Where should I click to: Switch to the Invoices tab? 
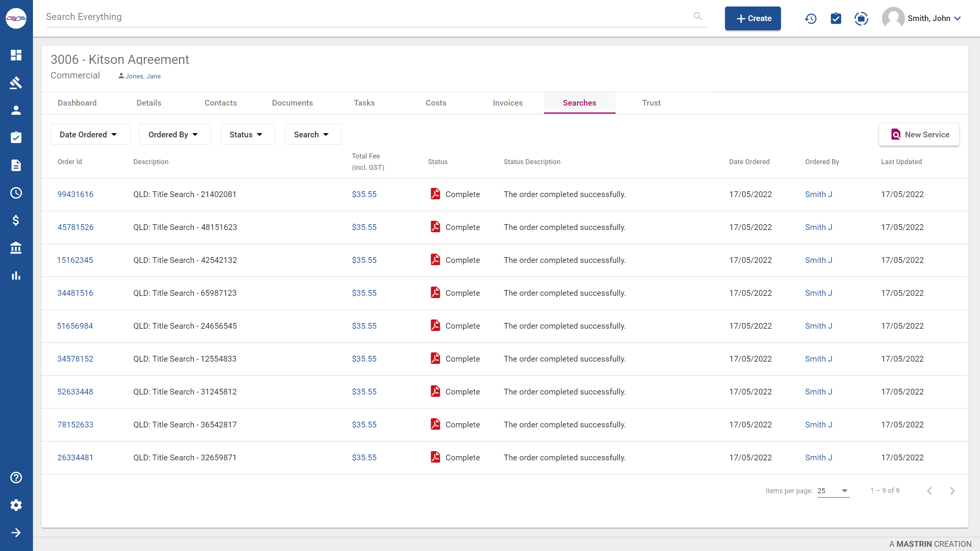[508, 103]
